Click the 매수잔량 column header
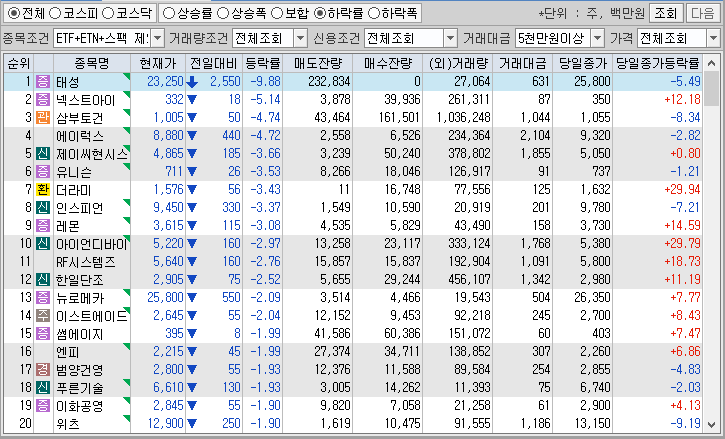The height and width of the screenshot is (439, 725). pyautogui.click(x=387, y=63)
